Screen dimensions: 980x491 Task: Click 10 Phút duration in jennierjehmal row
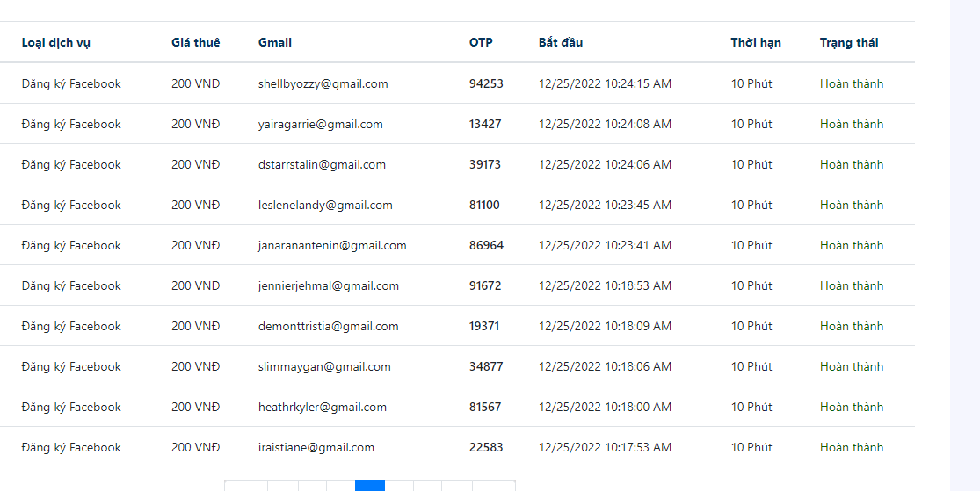click(751, 286)
